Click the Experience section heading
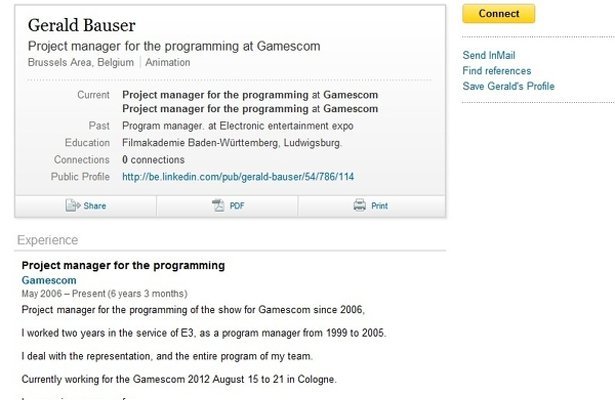615x400 pixels. pos(47,240)
